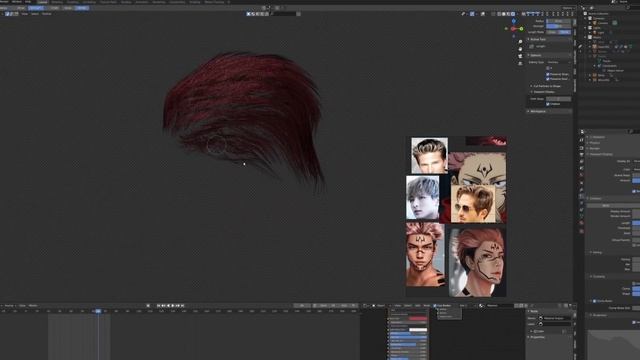Click the Strength slider in sidebar
The image size is (640, 360).
click(x=558, y=26)
